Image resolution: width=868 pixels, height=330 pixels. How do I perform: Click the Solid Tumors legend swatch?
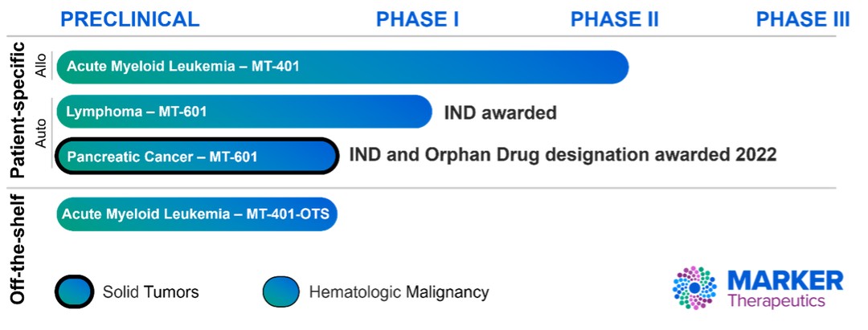coord(72,291)
